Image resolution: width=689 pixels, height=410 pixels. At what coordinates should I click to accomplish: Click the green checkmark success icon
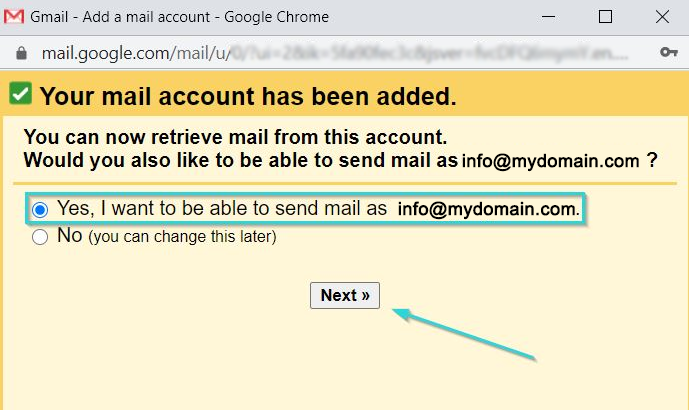click(20, 95)
